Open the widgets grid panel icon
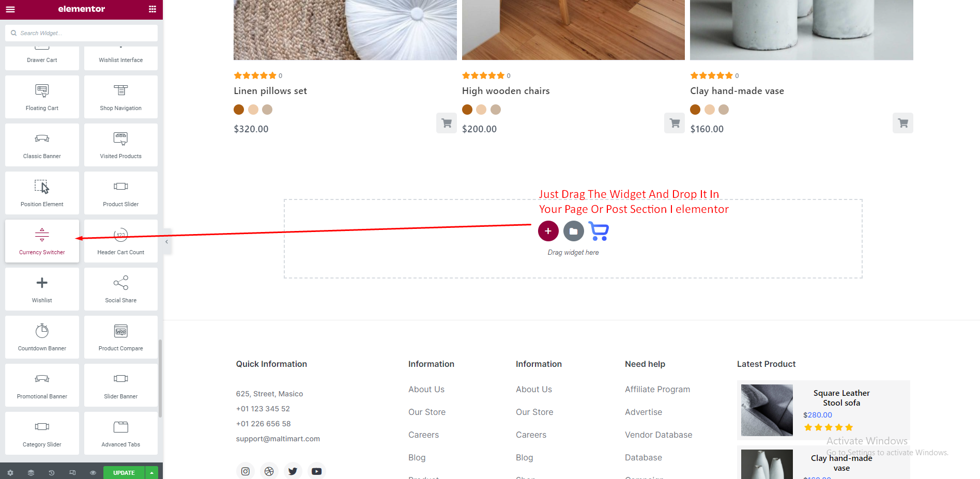 coord(152,9)
